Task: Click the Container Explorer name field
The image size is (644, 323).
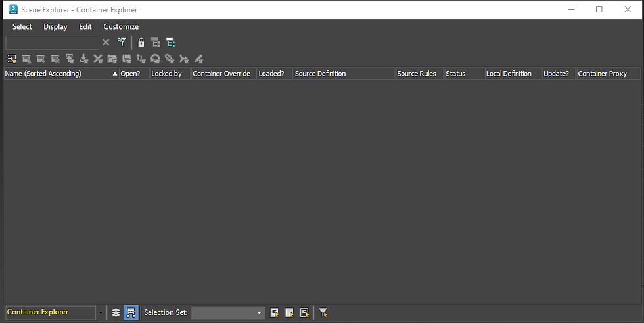Action: click(51, 312)
